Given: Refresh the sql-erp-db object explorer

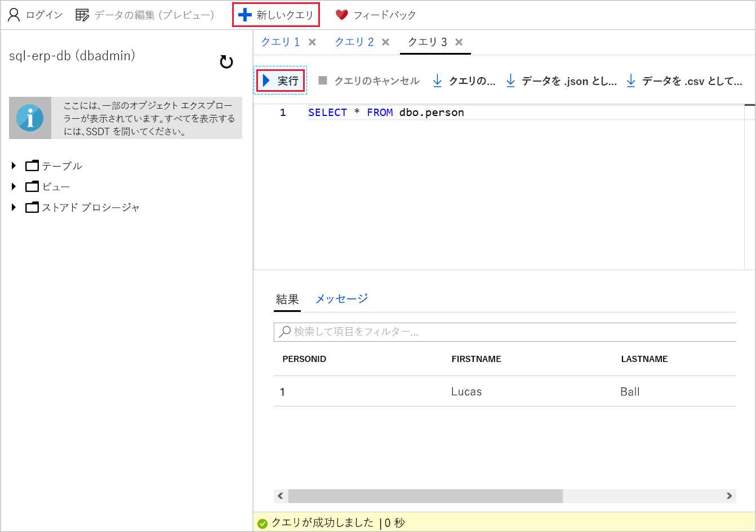Looking at the screenshot, I should coord(226,61).
